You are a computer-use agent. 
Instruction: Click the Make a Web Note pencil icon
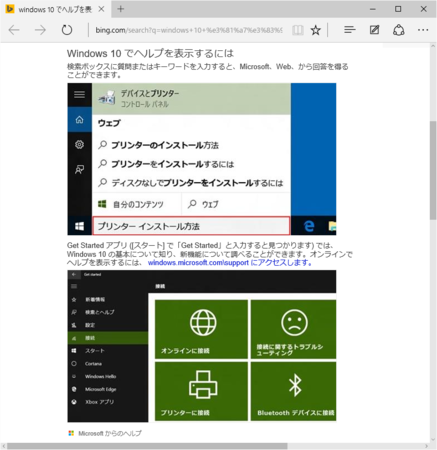374,30
